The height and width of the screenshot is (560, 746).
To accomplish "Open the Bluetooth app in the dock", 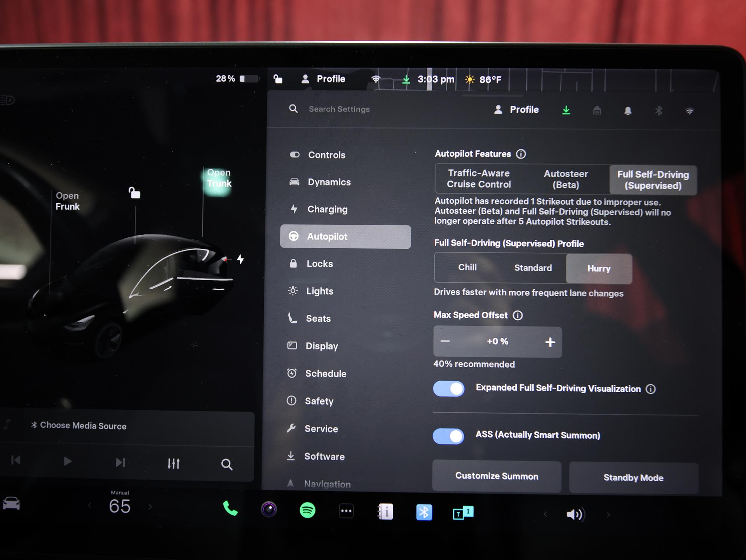I will [x=424, y=512].
